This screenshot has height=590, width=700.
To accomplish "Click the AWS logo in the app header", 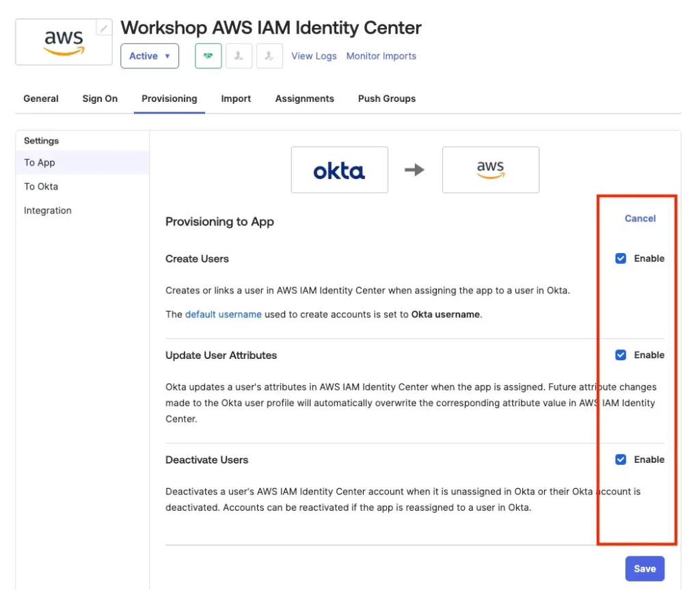I will (x=63, y=41).
